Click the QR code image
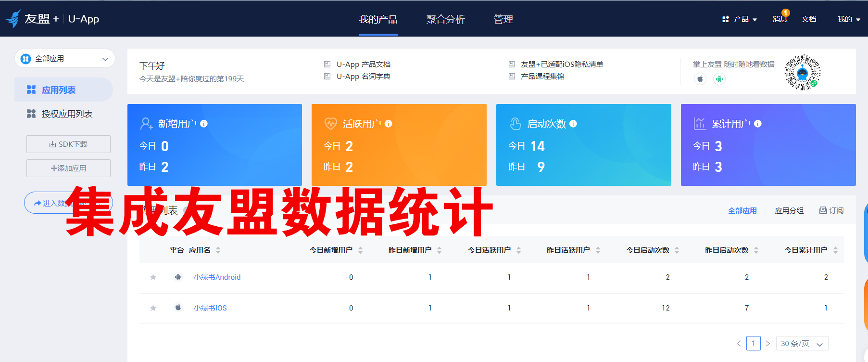 point(802,72)
